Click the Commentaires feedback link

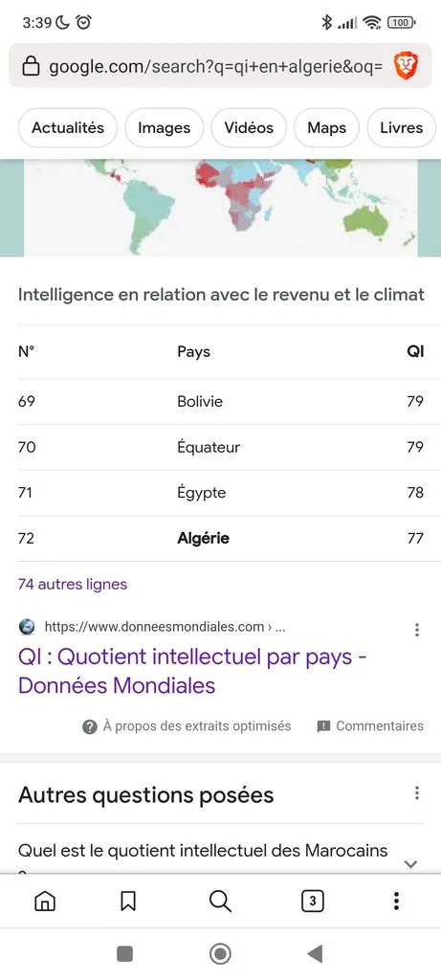pyautogui.click(x=370, y=726)
